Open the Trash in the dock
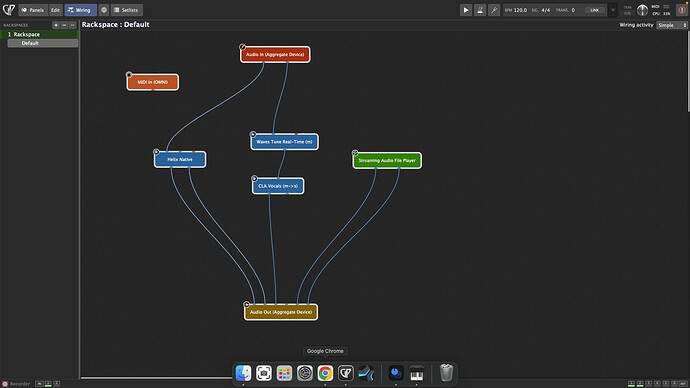 (446, 373)
